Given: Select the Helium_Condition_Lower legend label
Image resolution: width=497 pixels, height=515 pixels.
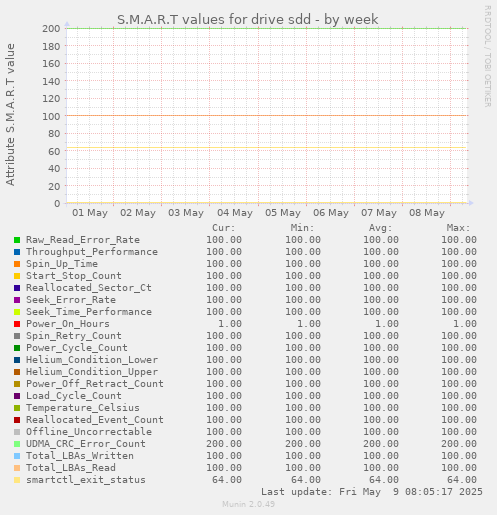Looking at the screenshot, I should pyautogui.click(x=92, y=360).
